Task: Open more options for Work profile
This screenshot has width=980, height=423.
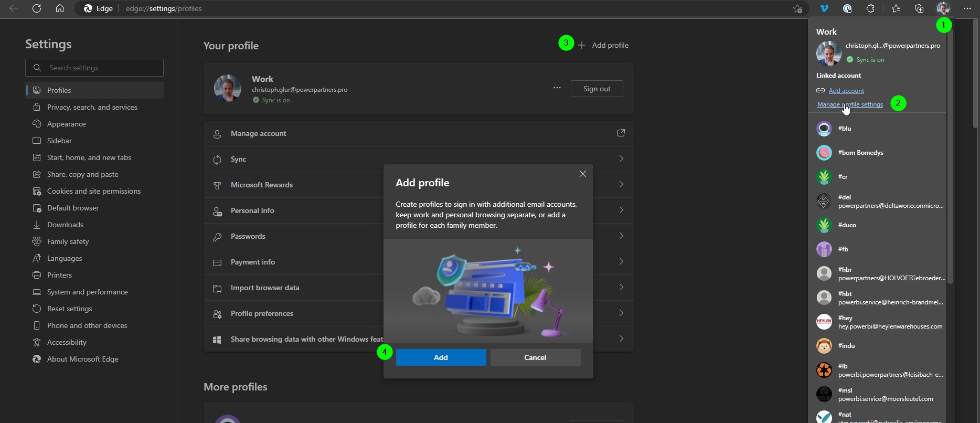Action: pyautogui.click(x=557, y=88)
